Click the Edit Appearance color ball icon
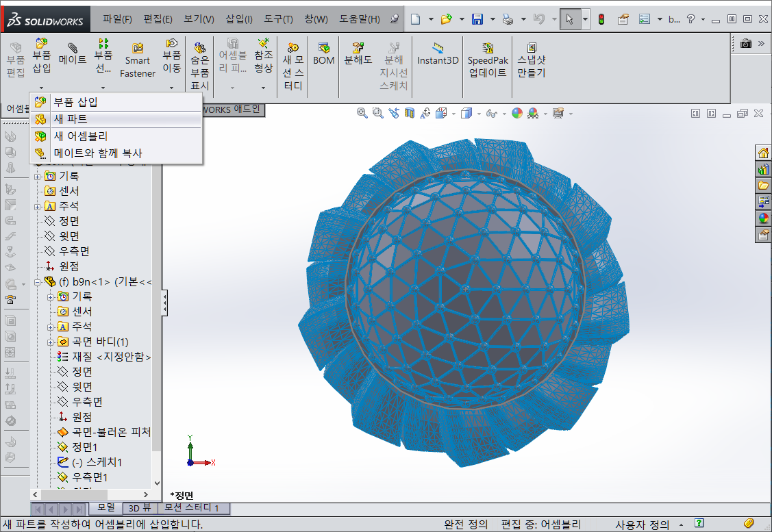The width and height of the screenshot is (772, 532). coord(517,113)
